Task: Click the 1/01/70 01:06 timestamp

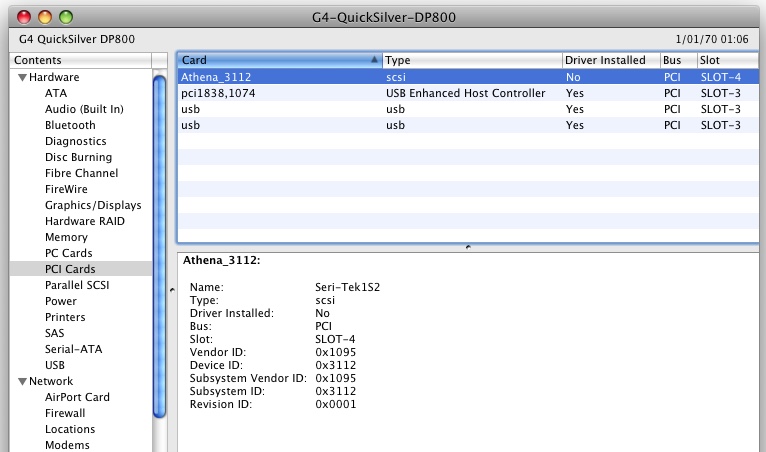Action: [x=712, y=39]
